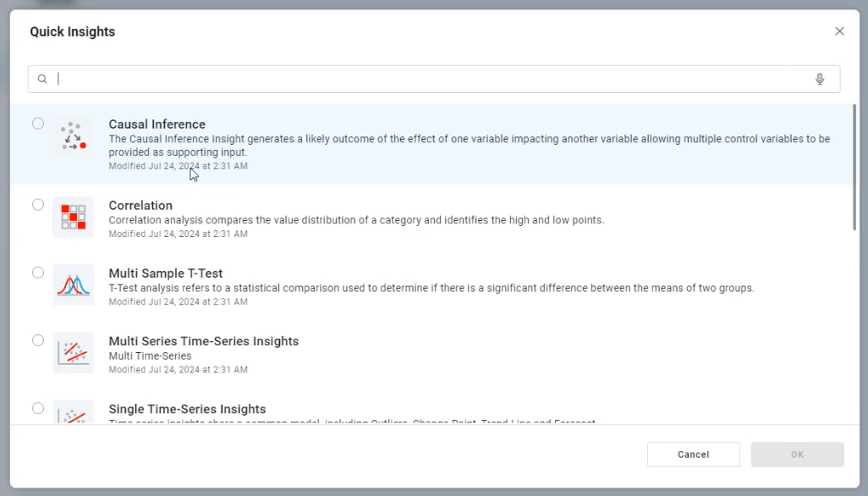Viewport: 868px width, 496px height.
Task: Click the Multi Sample T-Test bell curve icon
Action: click(73, 285)
